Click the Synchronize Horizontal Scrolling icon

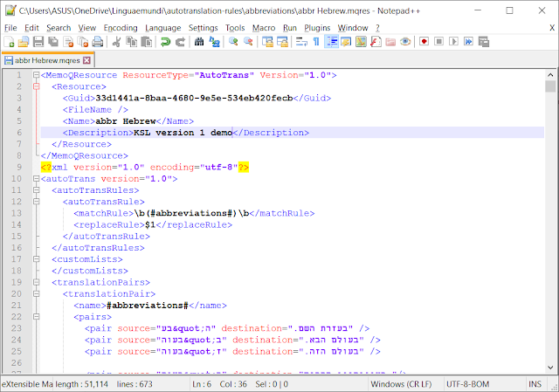282,42
